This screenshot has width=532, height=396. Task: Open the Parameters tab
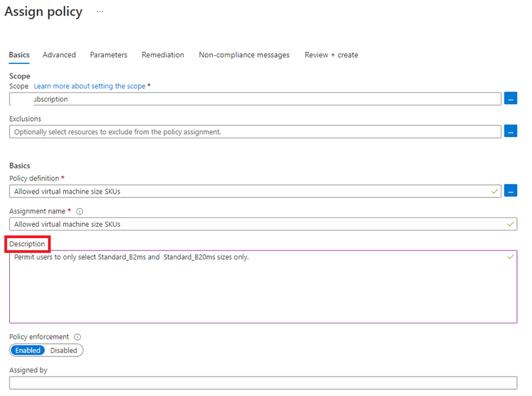(108, 55)
